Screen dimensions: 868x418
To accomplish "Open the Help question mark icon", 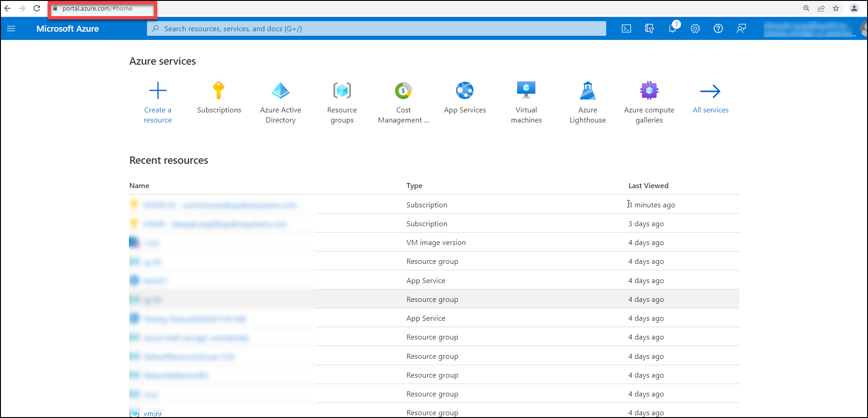I will coord(718,28).
